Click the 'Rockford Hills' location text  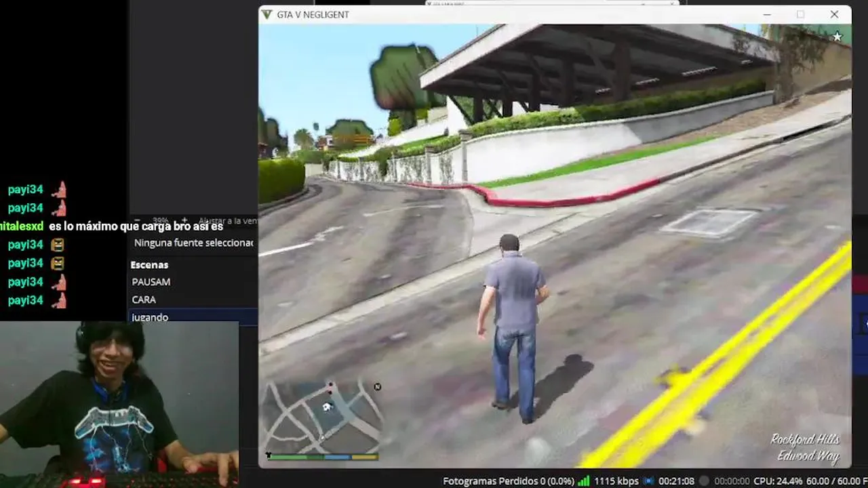[x=805, y=440]
